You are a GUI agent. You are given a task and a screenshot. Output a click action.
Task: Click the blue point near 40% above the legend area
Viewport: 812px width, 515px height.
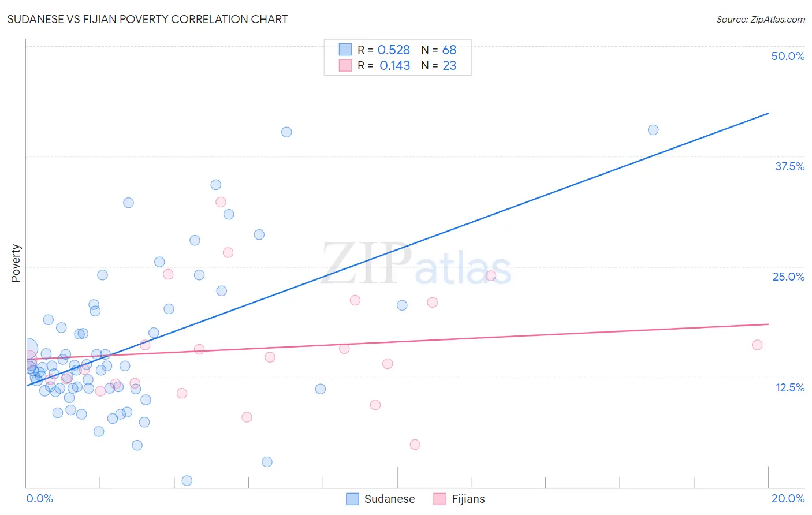pos(286,132)
